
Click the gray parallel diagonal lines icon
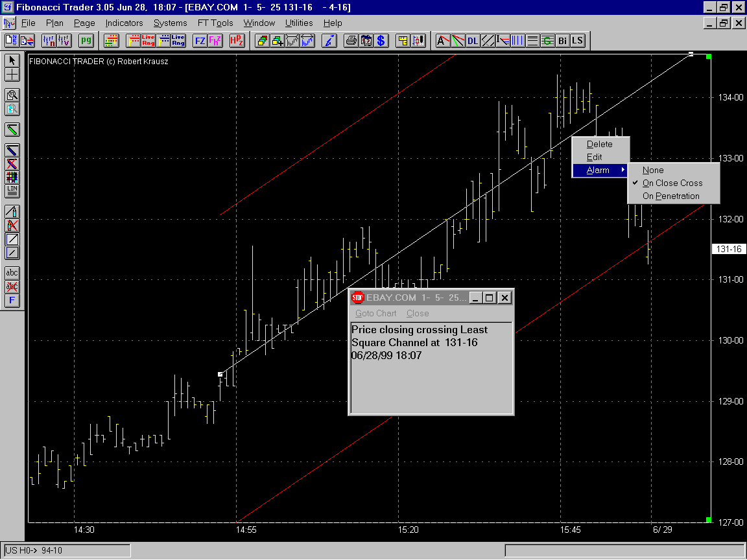click(488, 41)
